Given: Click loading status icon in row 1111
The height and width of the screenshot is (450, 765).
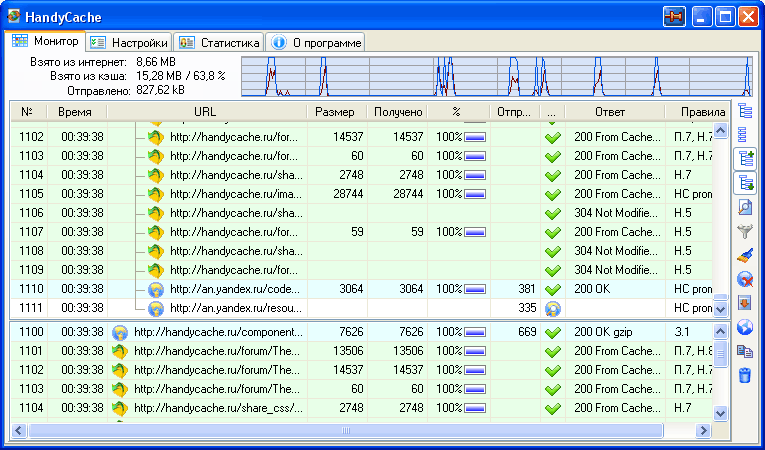Looking at the screenshot, I should tap(552, 308).
